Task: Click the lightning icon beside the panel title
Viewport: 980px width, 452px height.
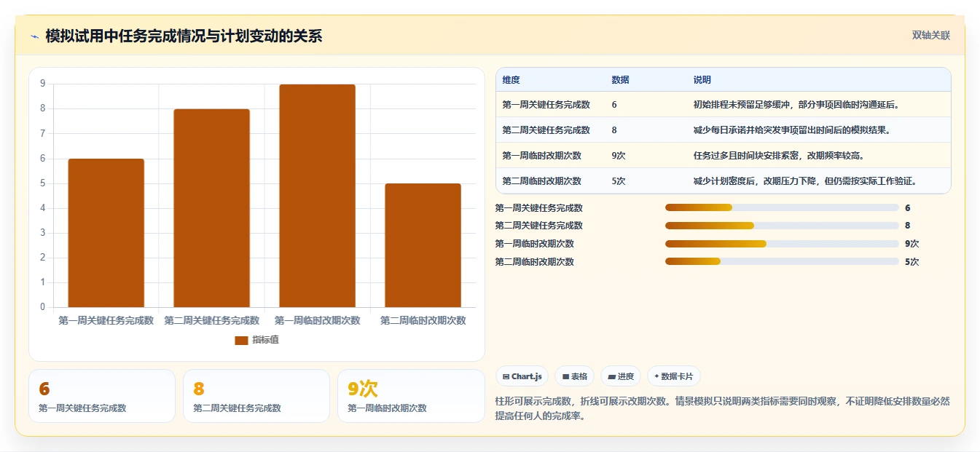Action: 35,36
